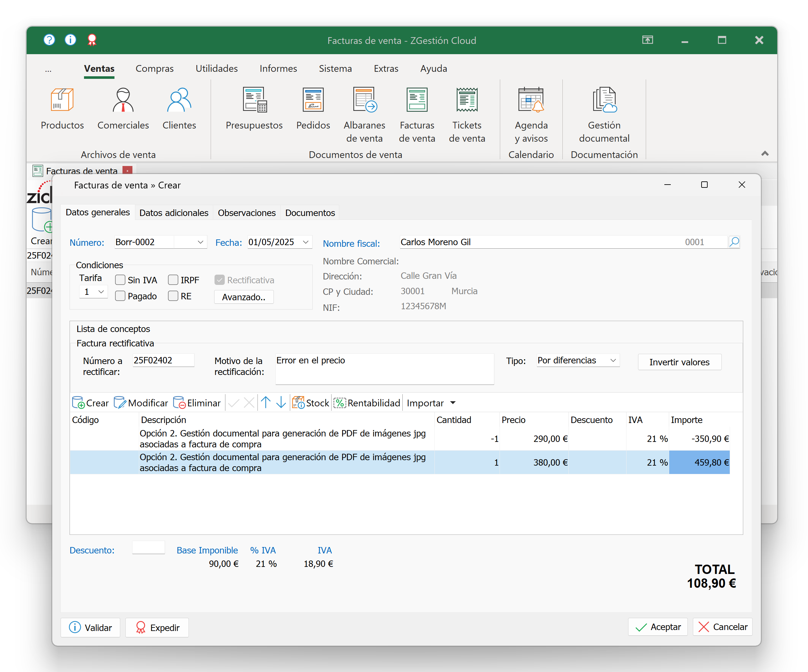Image resolution: width=808 pixels, height=672 pixels.
Task: Delete the selected concept with Eliminar
Action: pyautogui.click(x=197, y=403)
